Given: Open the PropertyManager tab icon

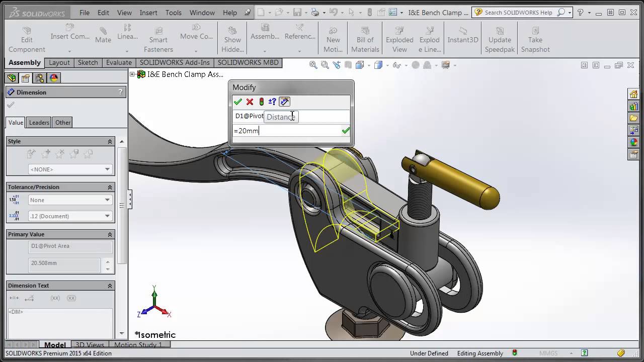Looking at the screenshot, I should [x=26, y=78].
